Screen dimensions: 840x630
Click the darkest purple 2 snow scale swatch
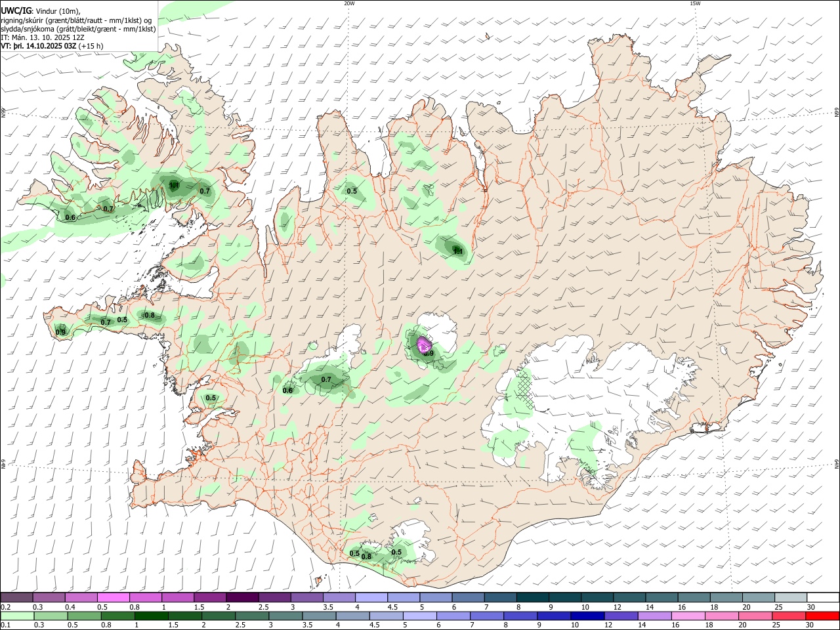click(242, 598)
